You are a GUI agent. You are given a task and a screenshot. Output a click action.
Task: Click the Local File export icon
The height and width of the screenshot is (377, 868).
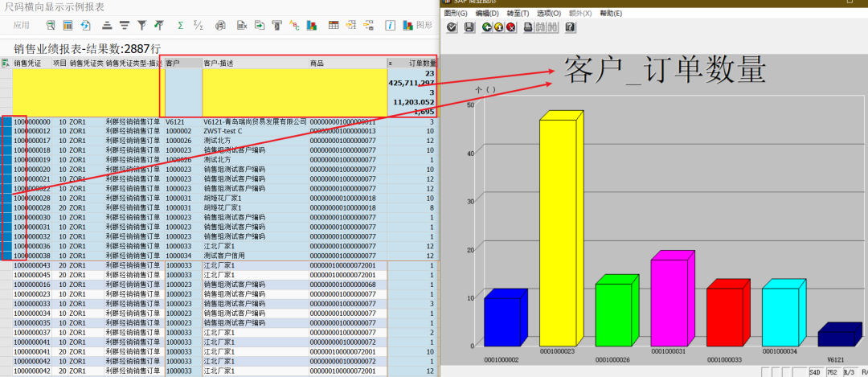tap(259, 25)
